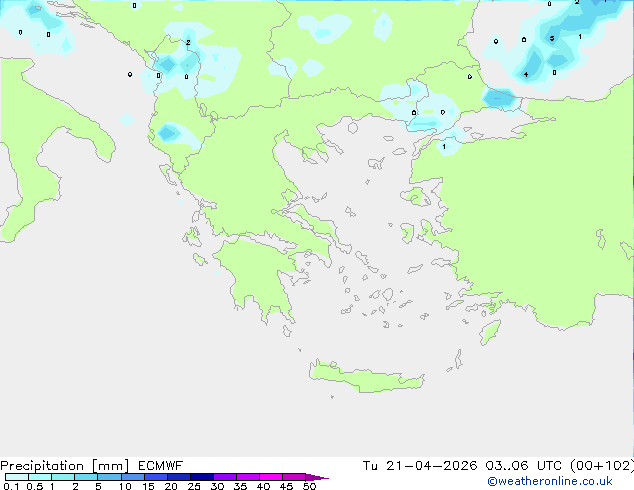Click the 35–40 mm legend swatch
Image resolution: width=634 pixels, height=490 pixels.
click(248, 477)
